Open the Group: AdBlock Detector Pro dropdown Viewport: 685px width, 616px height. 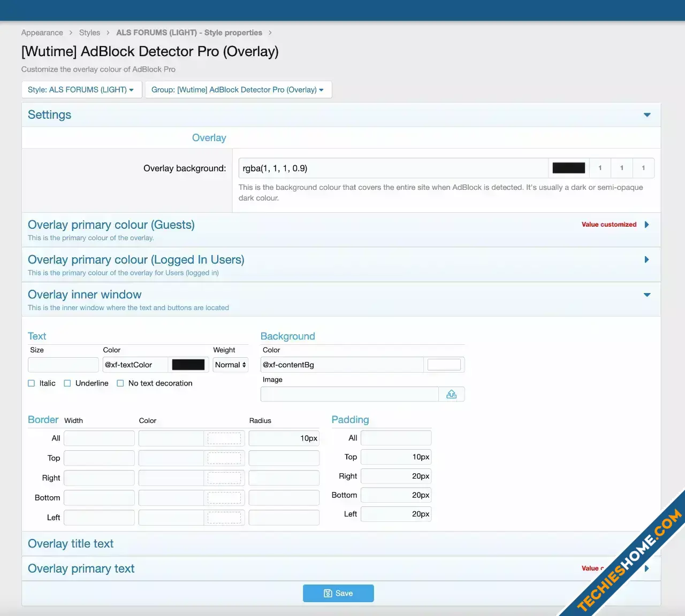pyautogui.click(x=238, y=90)
